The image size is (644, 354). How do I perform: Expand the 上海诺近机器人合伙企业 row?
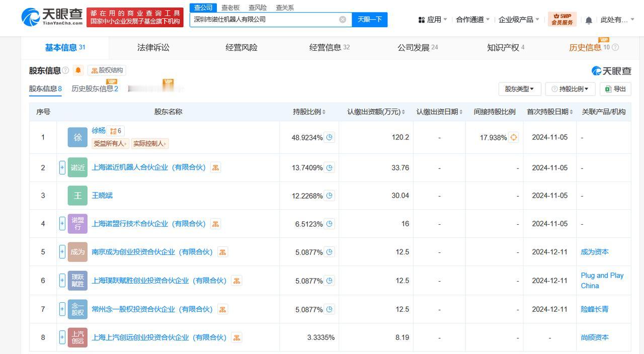(62, 167)
